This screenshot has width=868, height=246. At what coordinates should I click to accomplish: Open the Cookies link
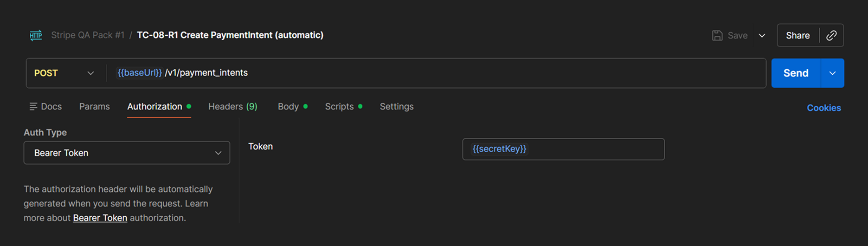pyautogui.click(x=823, y=108)
